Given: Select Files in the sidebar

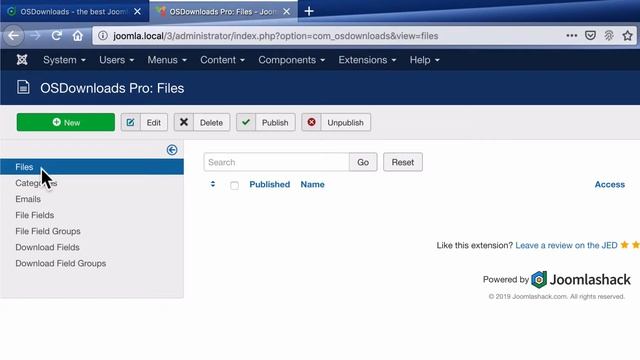Looking at the screenshot, I should pyautogui.click(x=92, y=167).
